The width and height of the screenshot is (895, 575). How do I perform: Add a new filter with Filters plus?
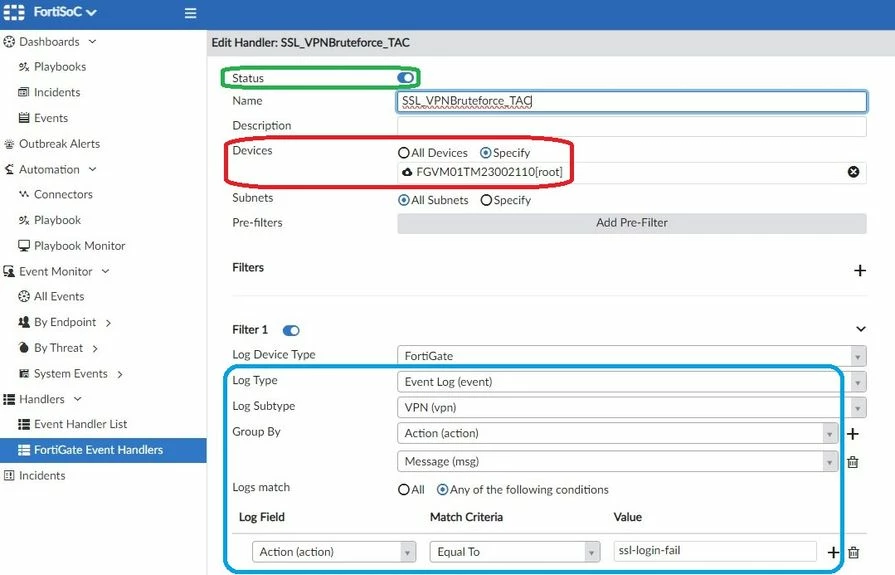tap(860, 271)
